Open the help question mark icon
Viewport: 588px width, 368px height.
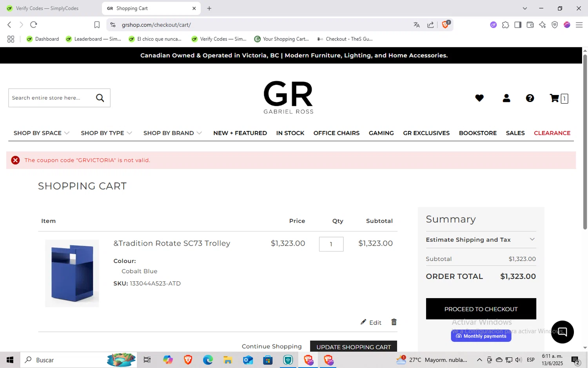[530, 98]
